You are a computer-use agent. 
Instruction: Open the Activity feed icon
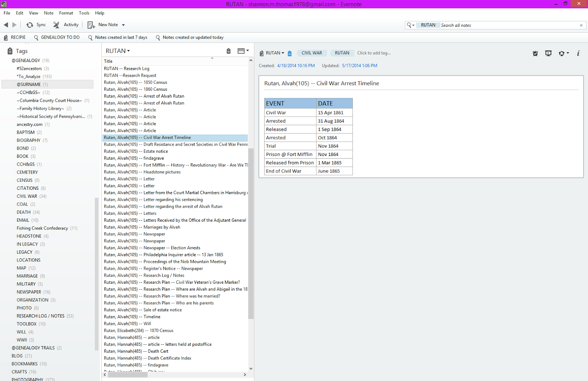[56, 25]
